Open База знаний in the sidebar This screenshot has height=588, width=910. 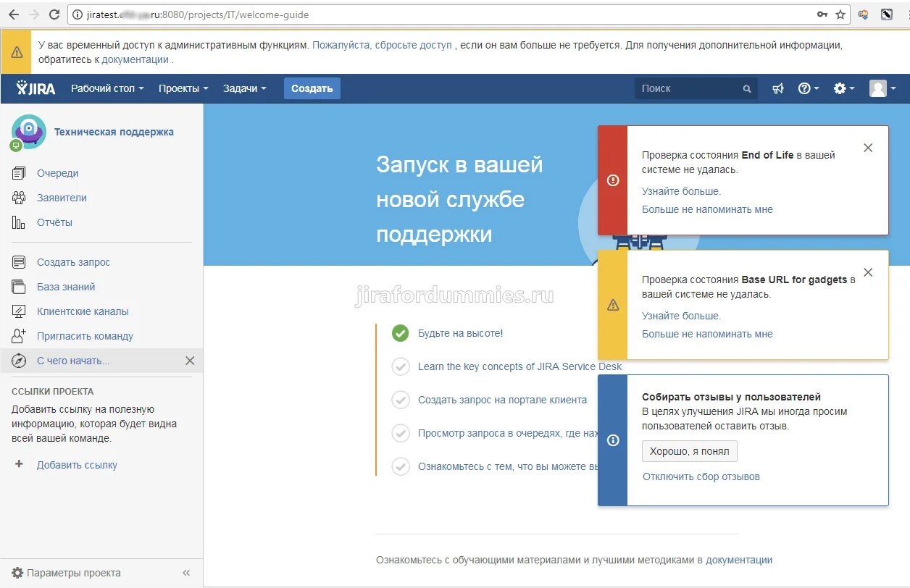[66, 287]
